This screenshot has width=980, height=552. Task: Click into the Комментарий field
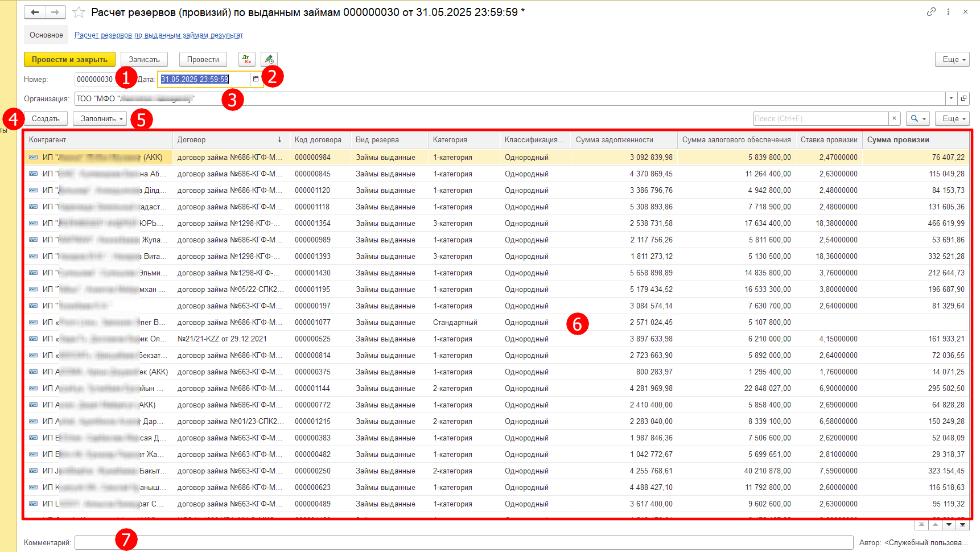pyautogui.click(x=464, y=542)
